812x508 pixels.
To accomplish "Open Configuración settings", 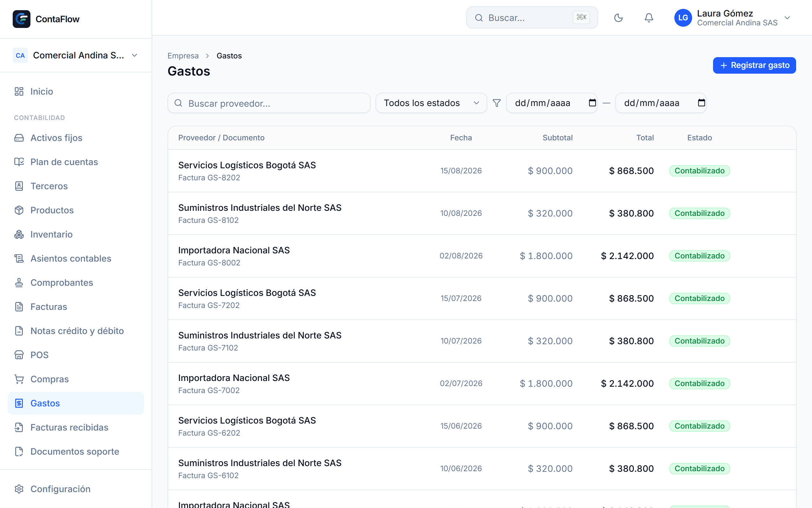I will [x=76, y=489].
